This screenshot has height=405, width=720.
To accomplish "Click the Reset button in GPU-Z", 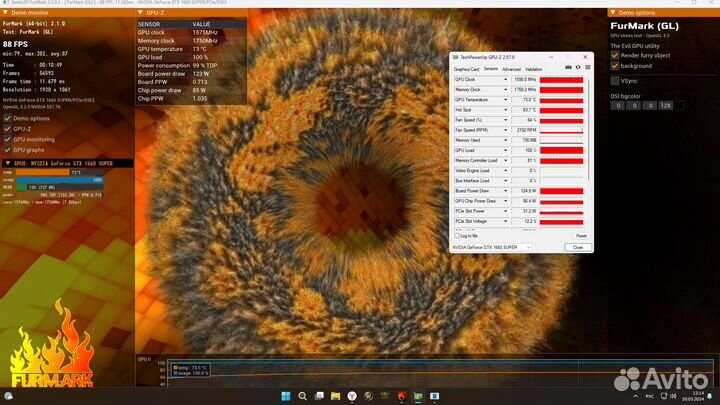I will pos(581,236).
